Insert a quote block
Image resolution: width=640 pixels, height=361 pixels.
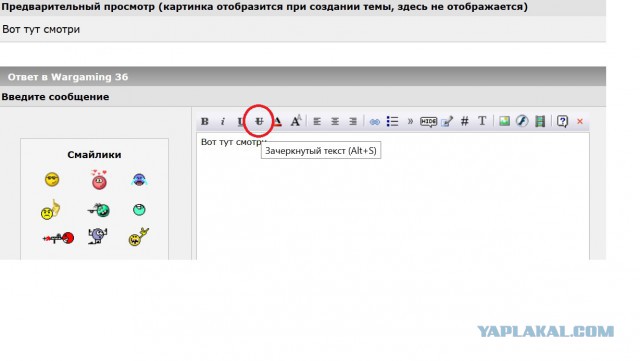point(410,121)
